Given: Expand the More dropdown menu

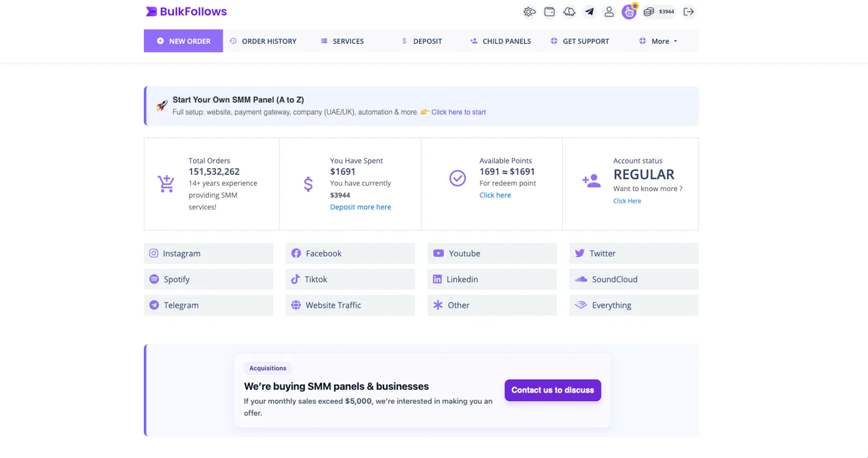Looking at the screenshot, I should (659, 41).
